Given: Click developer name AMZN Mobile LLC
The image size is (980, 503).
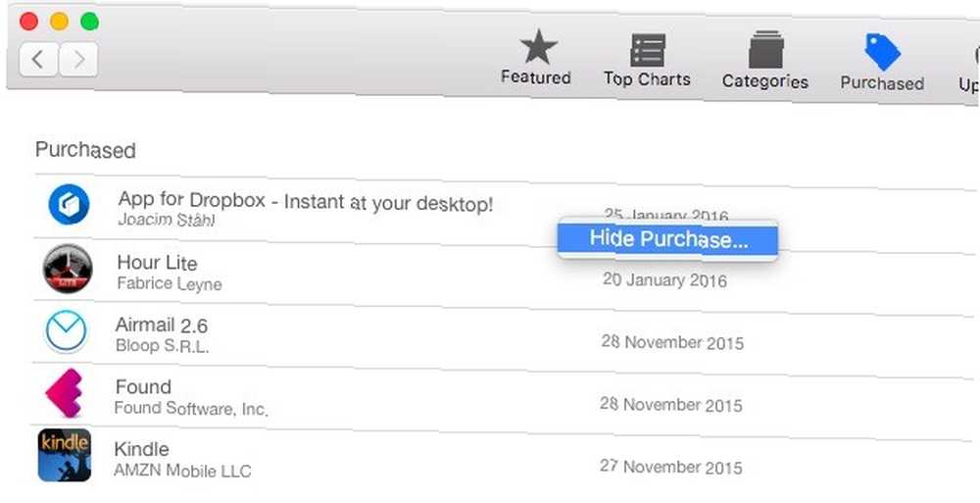Looking at the screenshot, I should click(x=182, y=471).
